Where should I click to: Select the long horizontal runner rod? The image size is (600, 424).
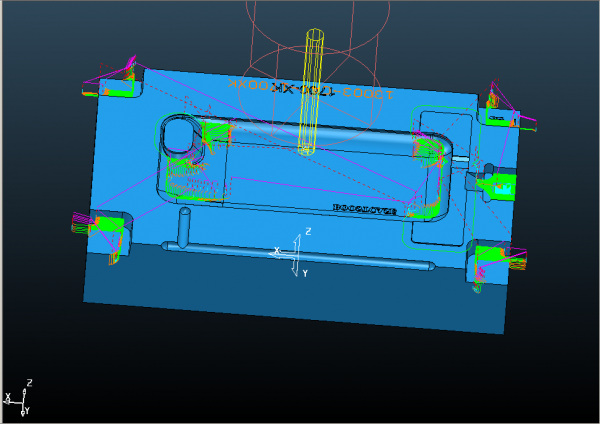click(x=298, y=256)
